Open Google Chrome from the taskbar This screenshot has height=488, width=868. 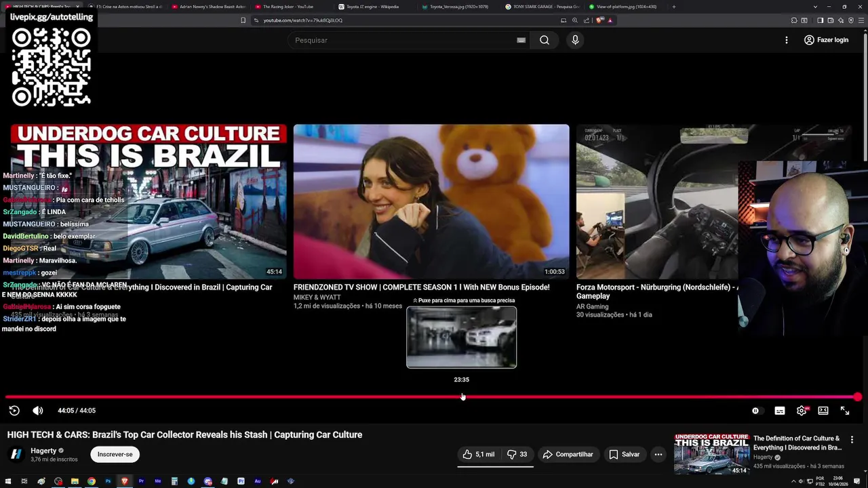[x=91, y=481]
